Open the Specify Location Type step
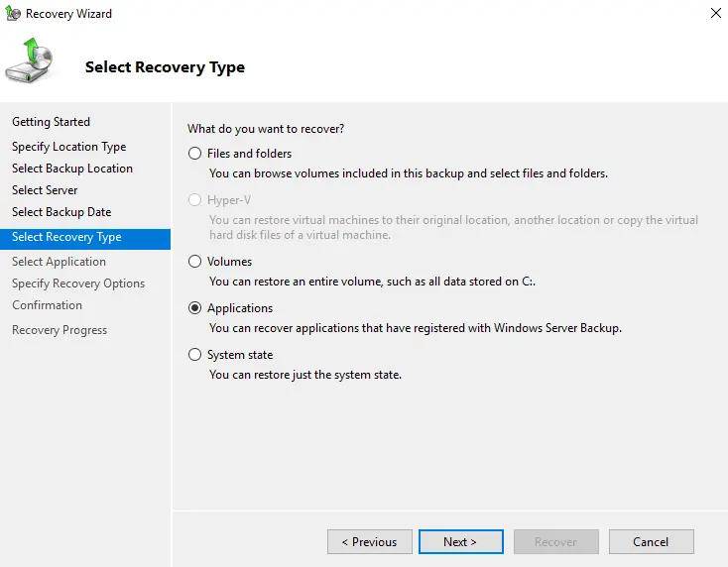Screen dimensions: 728x567 point(68,147)
